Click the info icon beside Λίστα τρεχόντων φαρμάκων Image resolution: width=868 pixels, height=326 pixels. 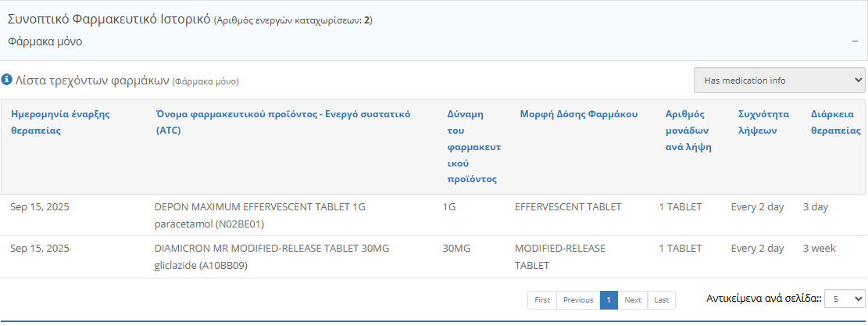pyautogui.click(x=7, y=80)
